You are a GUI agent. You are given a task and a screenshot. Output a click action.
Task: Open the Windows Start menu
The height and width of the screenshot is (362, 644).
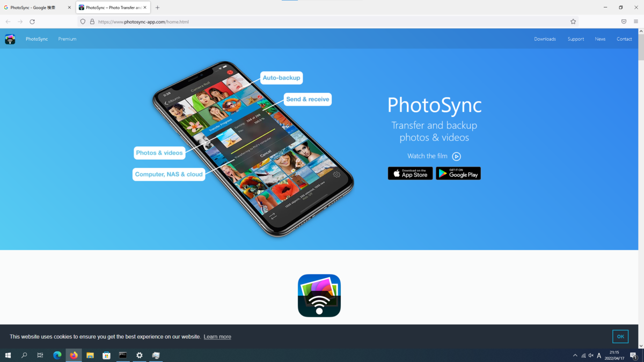(x=8, y=356)
